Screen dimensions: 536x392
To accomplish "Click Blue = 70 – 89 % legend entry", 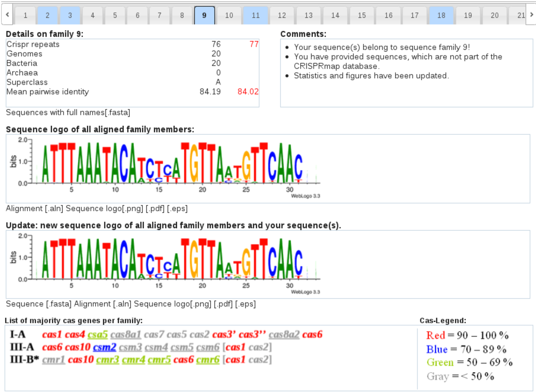I will point(466,349).
